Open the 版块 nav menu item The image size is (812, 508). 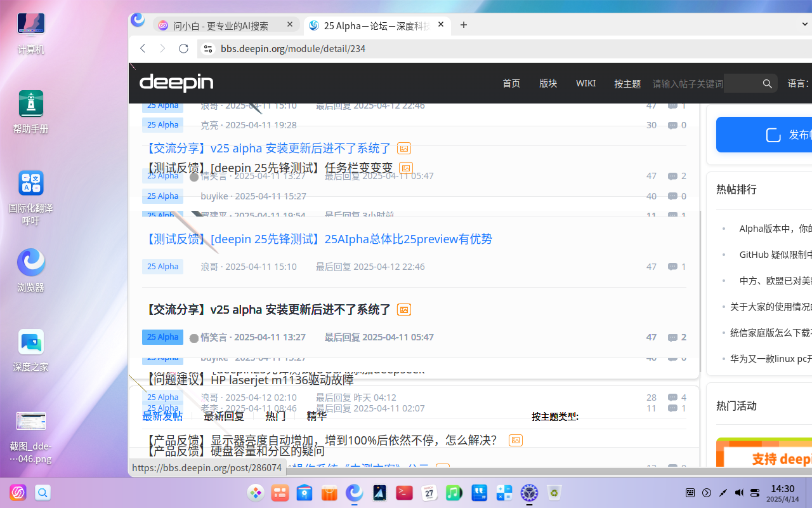coord(548,83)
